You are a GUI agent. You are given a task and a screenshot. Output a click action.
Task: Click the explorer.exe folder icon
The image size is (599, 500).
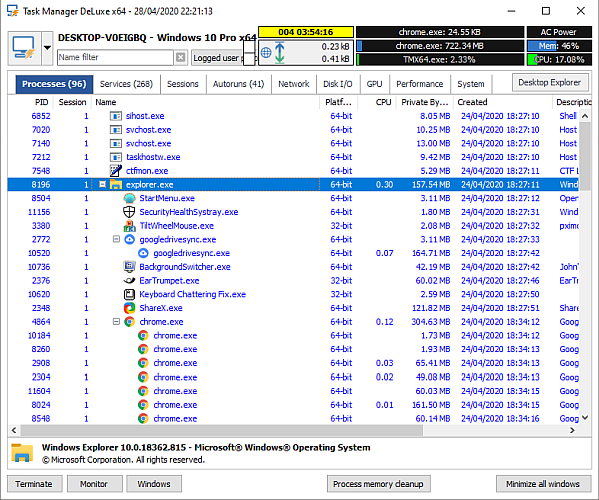pyautogui.click(x=116, y=184)
